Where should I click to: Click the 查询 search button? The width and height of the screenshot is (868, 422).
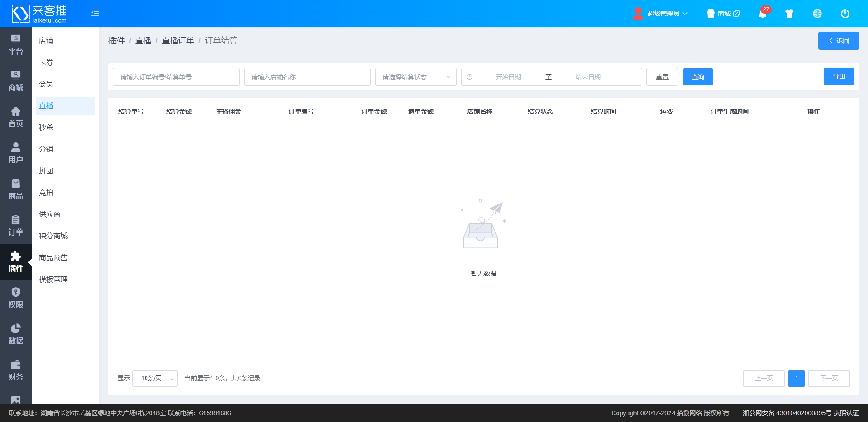[698, 77]
